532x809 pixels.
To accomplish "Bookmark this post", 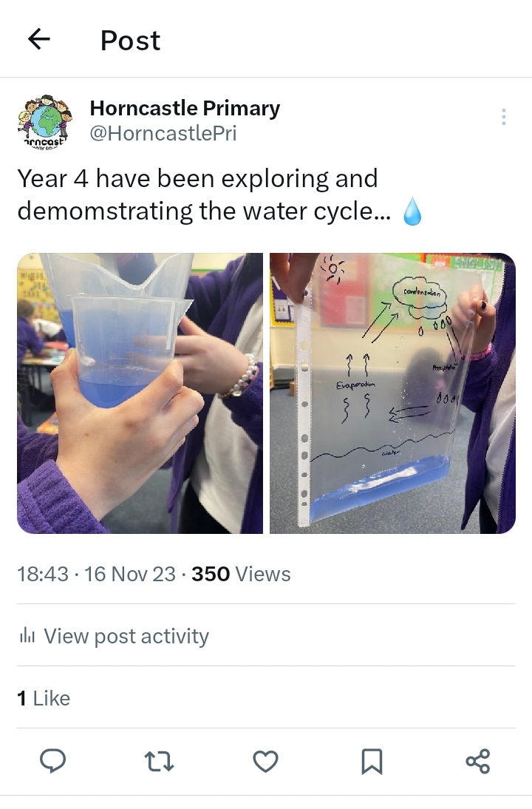I will click(x=372, y=762).
